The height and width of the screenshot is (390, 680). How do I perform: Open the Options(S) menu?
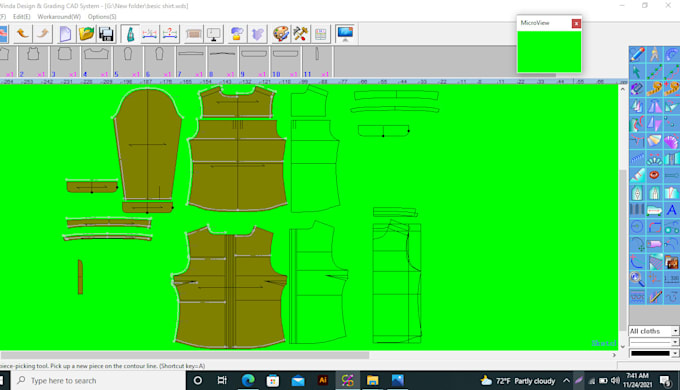tap(102, 16)
